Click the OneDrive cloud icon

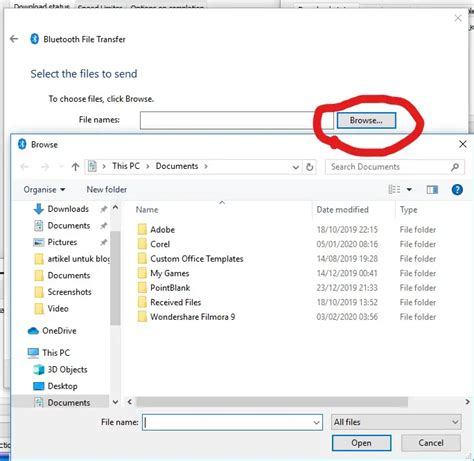33,331
